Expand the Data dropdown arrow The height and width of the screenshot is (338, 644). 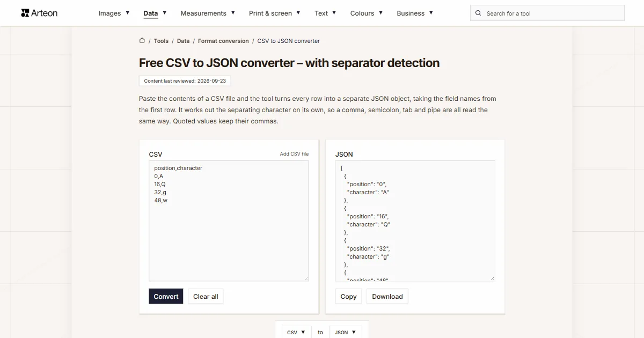pyautogui.click(x=164, y=13)
